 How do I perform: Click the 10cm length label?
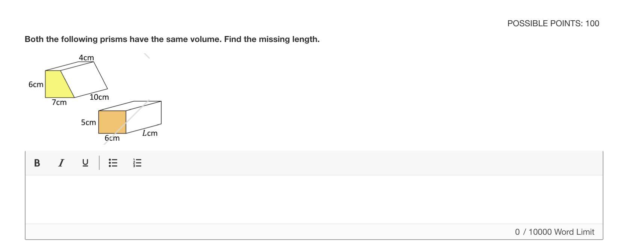click(x=99, y=97)
